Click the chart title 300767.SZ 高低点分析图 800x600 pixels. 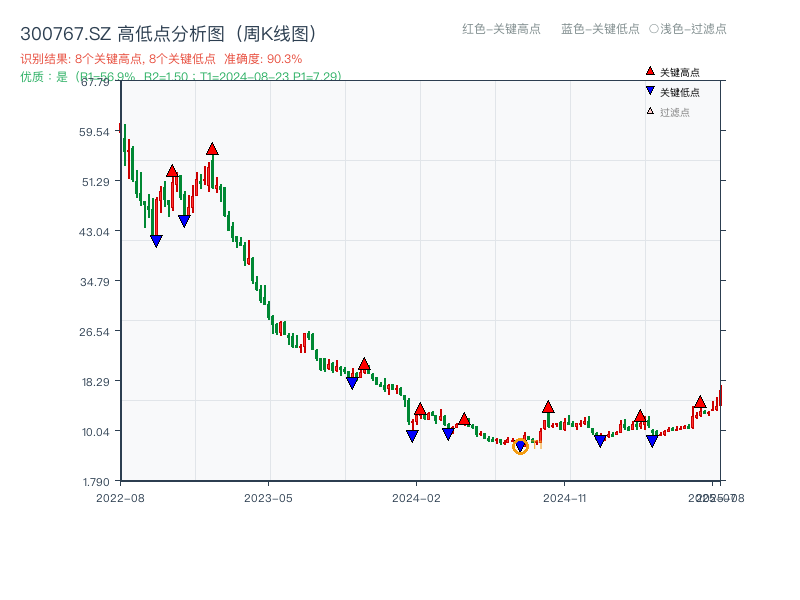(x=168, y=34)
